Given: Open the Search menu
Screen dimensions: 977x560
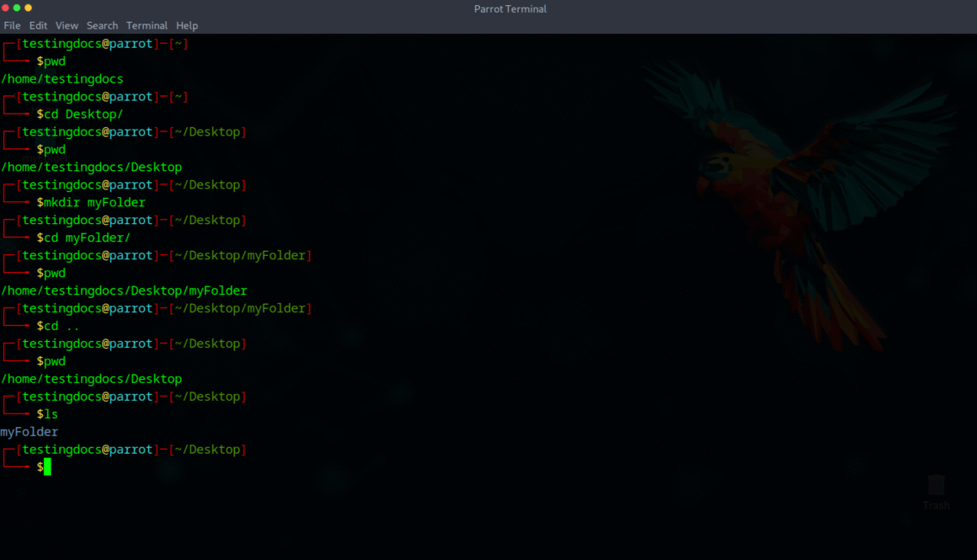Looking at the screenshot, I should tap(102, 26).
